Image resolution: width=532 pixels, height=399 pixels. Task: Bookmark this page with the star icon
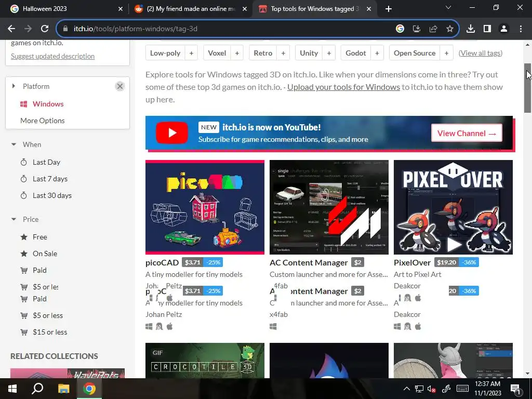pos(449,29)
